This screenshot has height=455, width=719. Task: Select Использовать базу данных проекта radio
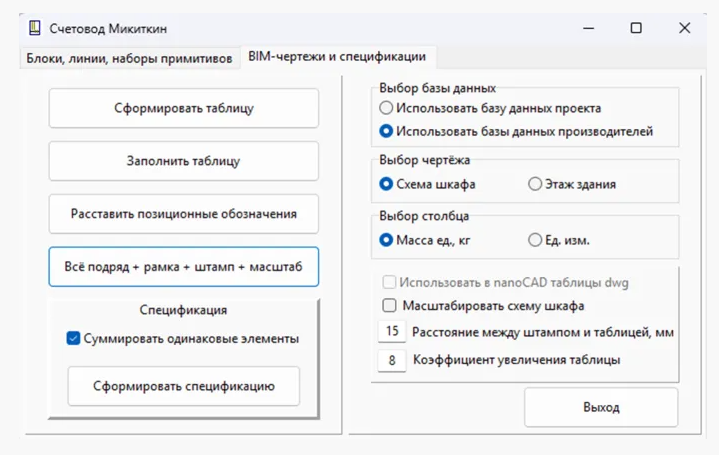coord(386,108)
